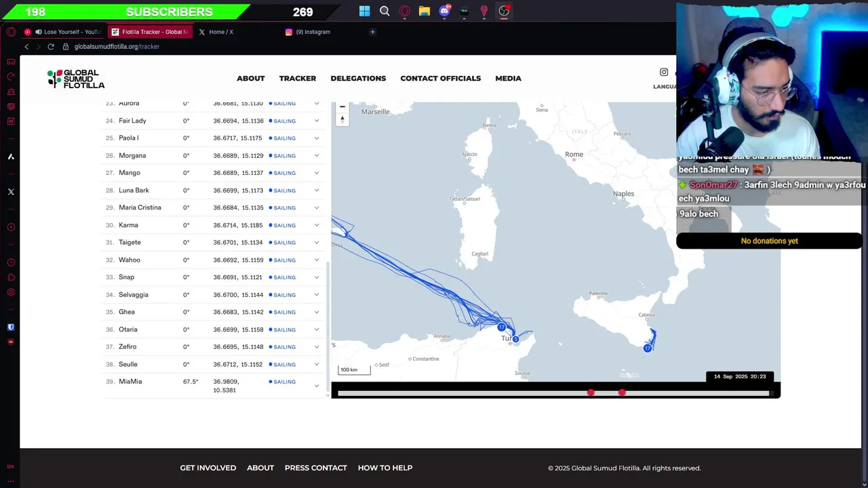868x488 pixels.
Task: Click the right red timeline handle
Action: coord(622,393)
